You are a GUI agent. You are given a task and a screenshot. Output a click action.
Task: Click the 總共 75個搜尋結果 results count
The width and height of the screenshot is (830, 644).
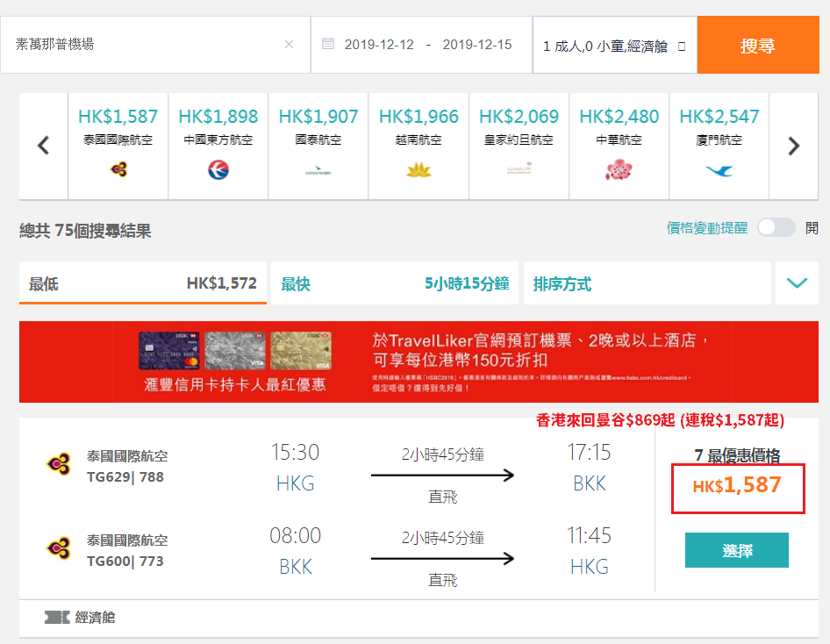(85, 231)
